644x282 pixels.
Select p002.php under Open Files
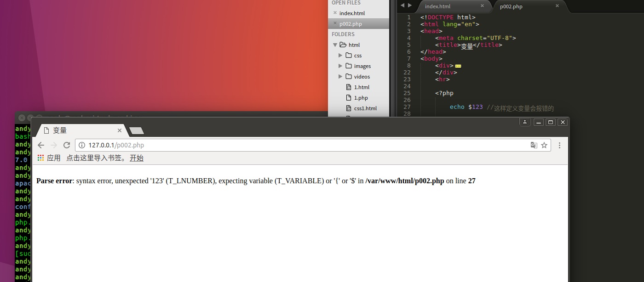[351, 24]
